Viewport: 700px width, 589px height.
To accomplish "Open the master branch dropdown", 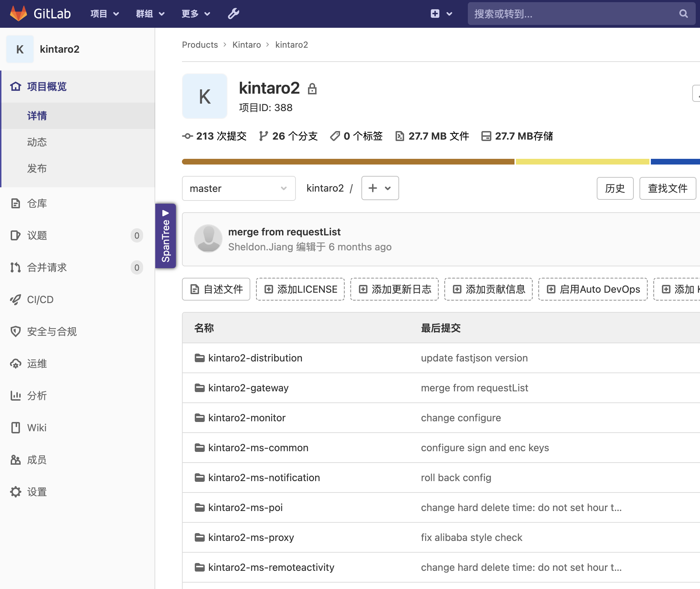I will click(x=239, y=188).
